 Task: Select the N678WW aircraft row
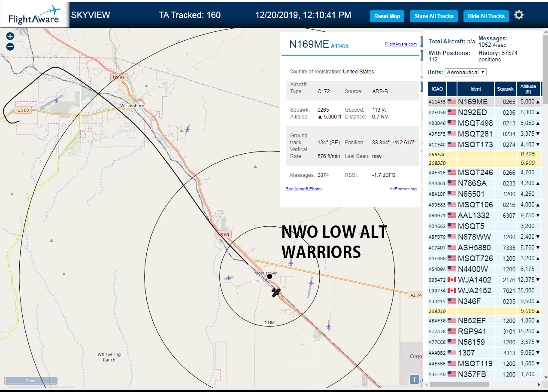(x=484, y=237)
